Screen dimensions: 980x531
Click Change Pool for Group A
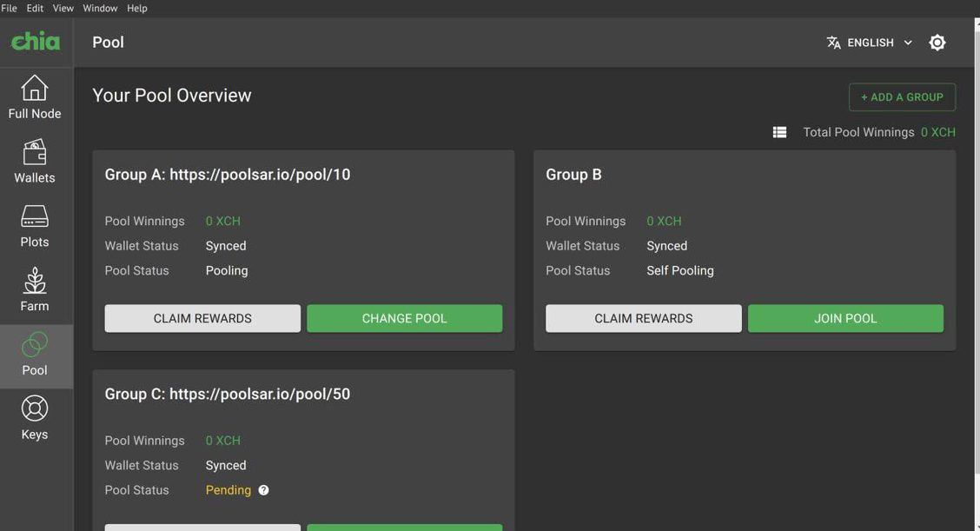coord(404,318)
